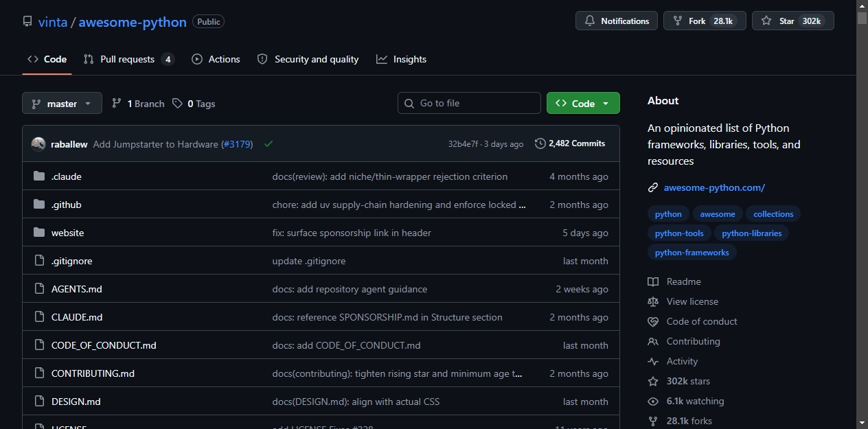Click raballew's avatar image
Viewport: 868px width, 429px height.
[x=38, y=144]
